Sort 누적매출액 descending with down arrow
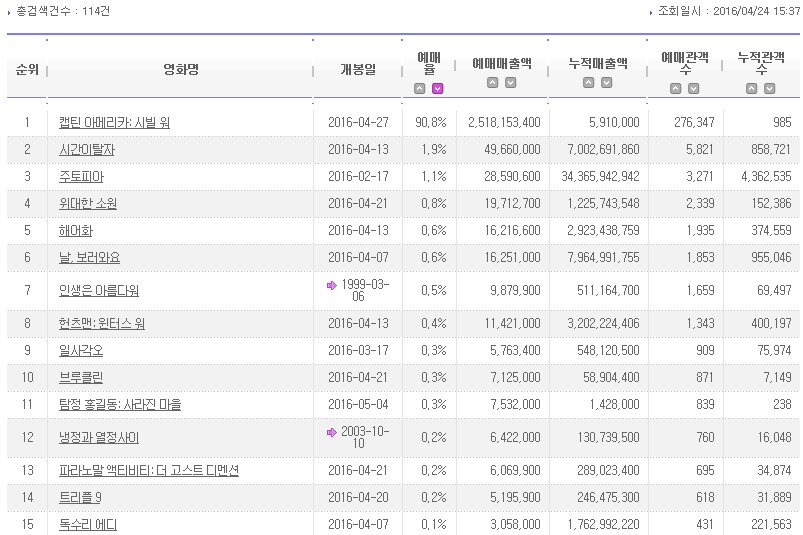This screenshot has width=803, height=535. pos(607,82)
